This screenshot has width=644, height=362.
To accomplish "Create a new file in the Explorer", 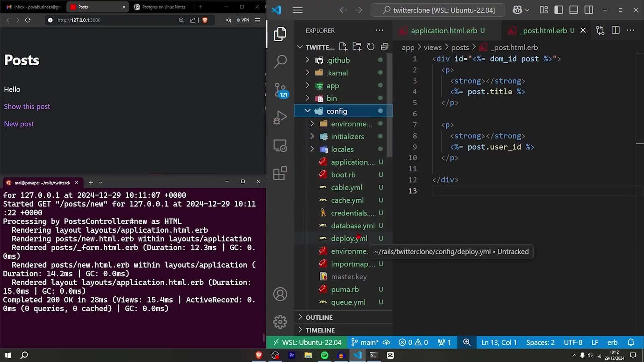I will click(343, 47).
